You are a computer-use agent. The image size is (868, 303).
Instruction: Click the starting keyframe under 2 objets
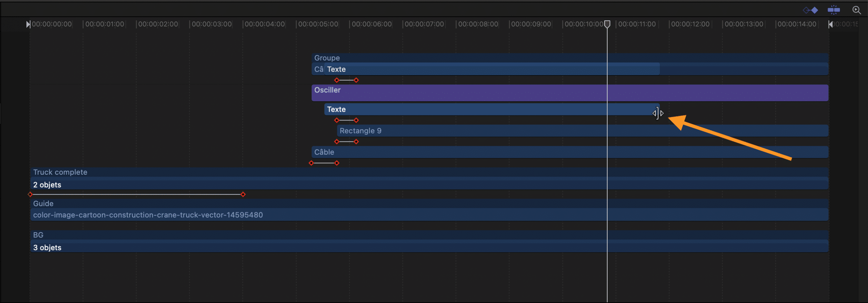coord(30,194)
